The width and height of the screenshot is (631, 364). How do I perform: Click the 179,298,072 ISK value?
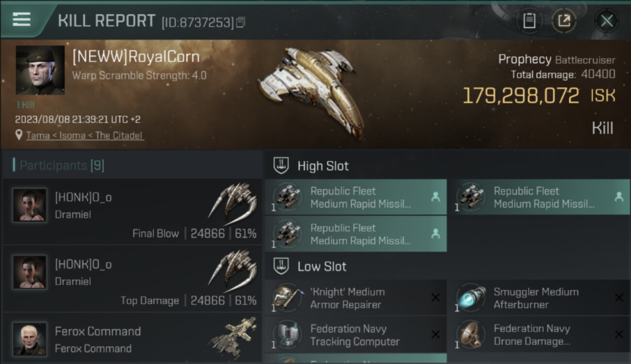pyautogui.click(x=520, y=96)
